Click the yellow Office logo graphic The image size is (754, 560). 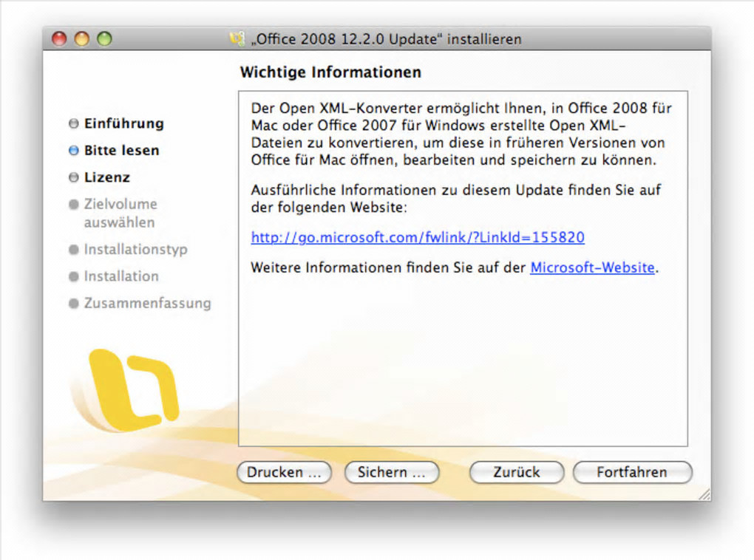tap(134, 390)
